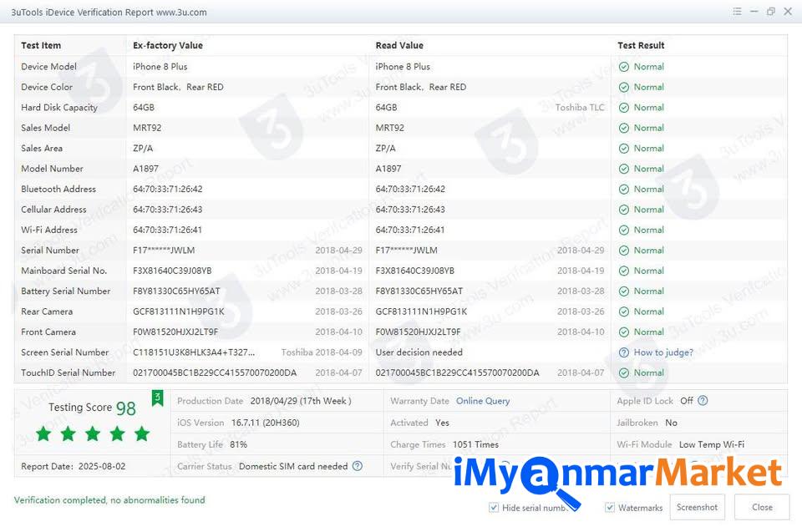The width and height of the screenshot is (802, 532).
Task: Click the Rear Camera row's check icon
Action: tap(623, 312)
